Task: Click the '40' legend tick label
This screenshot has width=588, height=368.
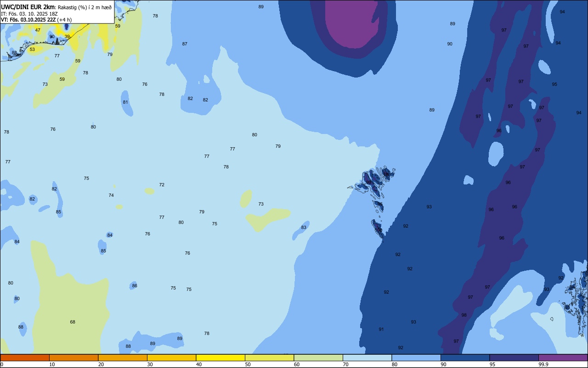Action: [x=199, y=364]
